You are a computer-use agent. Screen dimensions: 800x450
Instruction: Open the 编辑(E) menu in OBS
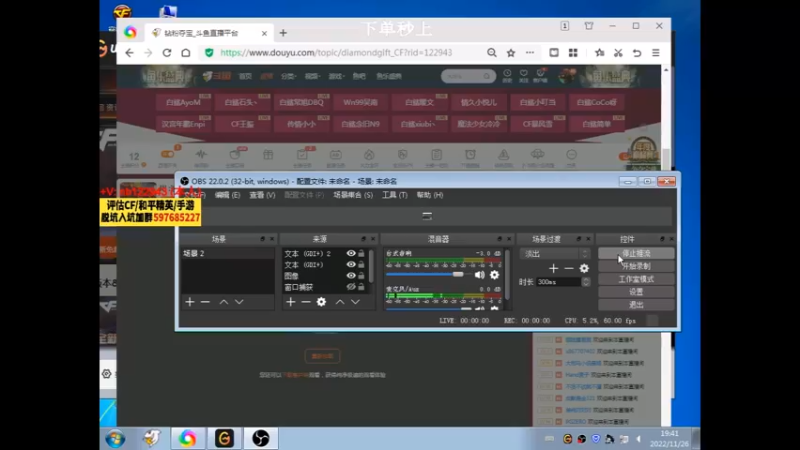pos(228,195)
